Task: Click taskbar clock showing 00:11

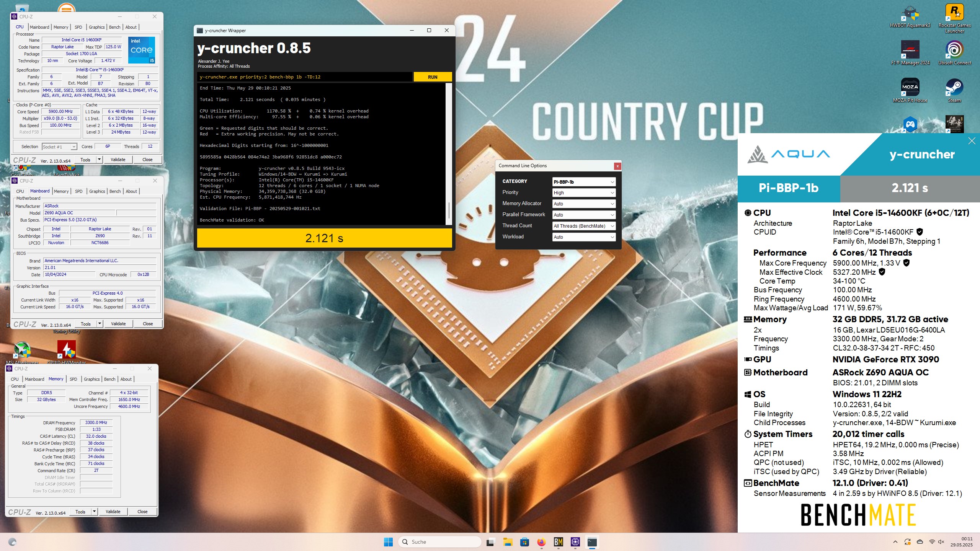Action: point(962,542)
